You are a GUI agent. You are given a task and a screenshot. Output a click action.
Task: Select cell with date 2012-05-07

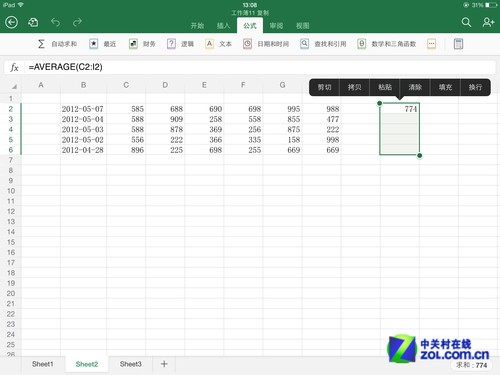click(x=83, y=109)
